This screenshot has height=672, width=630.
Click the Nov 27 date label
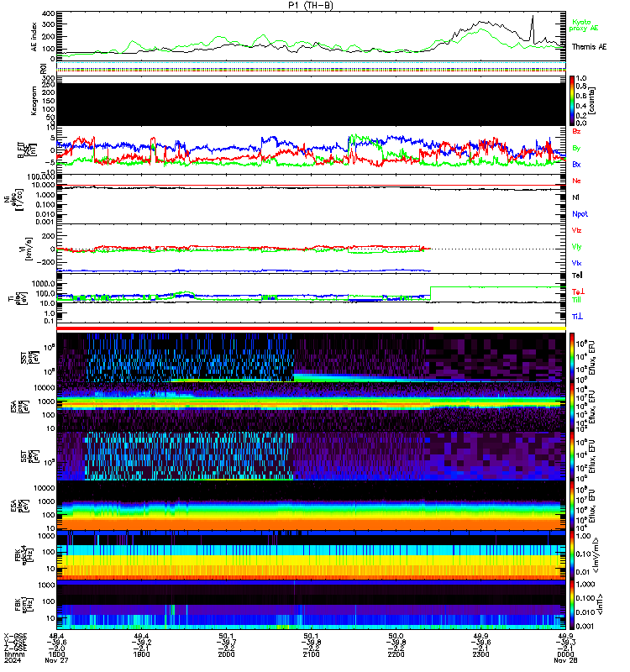[x=56, y=660]
